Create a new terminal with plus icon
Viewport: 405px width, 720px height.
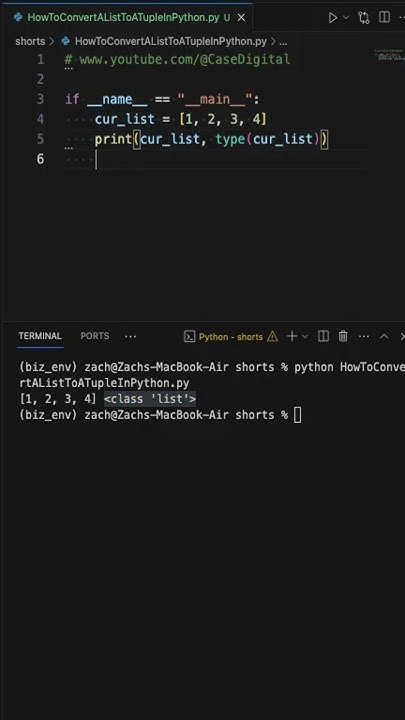pyautogui.click(x=292, y=337)
